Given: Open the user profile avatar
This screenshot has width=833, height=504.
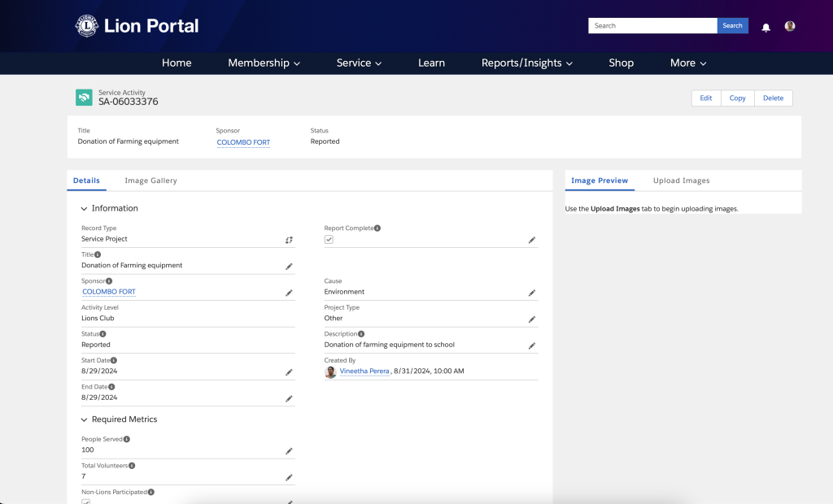Looking at the screenshot, I should 790,26.
